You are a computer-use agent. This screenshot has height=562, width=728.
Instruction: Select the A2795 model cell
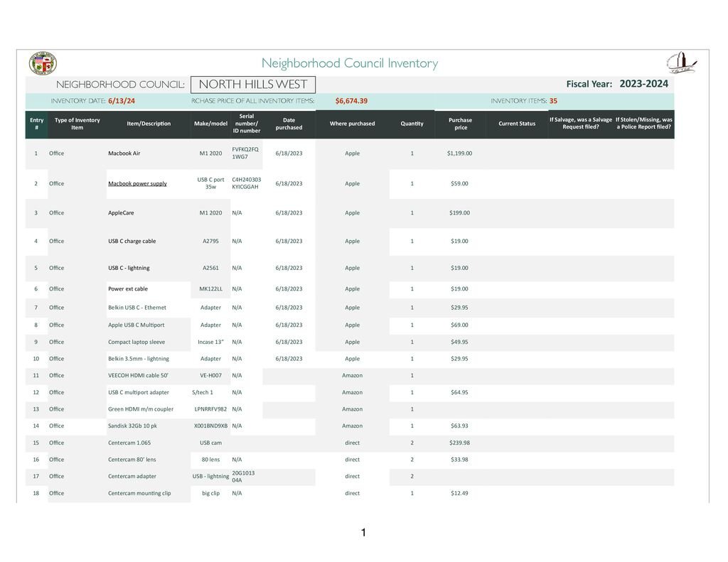pos(210,241)
